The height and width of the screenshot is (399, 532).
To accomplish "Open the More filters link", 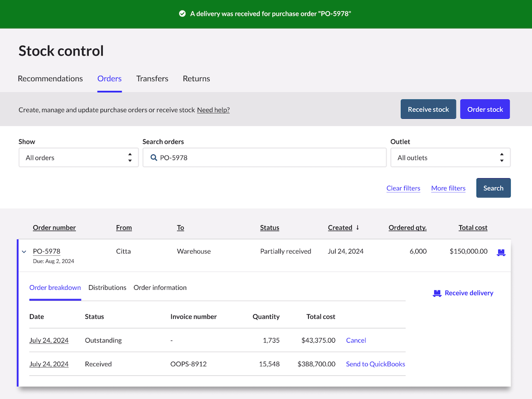I will pos(448,188).
